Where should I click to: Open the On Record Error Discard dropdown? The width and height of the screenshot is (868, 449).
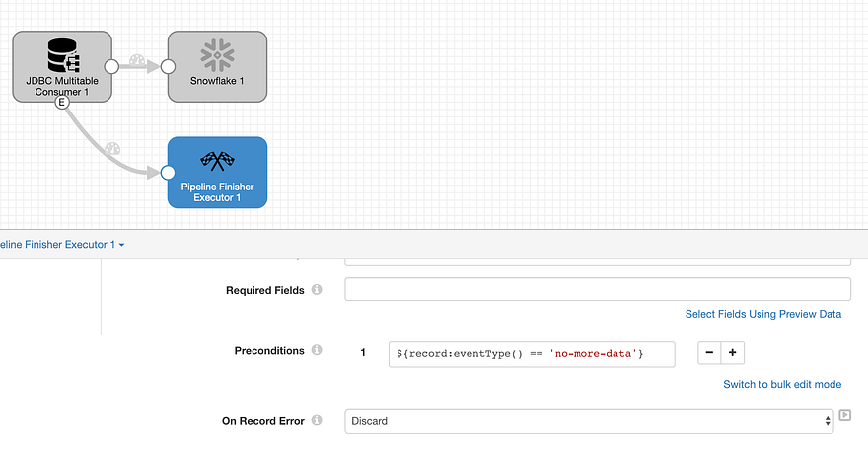pos(589,421)
